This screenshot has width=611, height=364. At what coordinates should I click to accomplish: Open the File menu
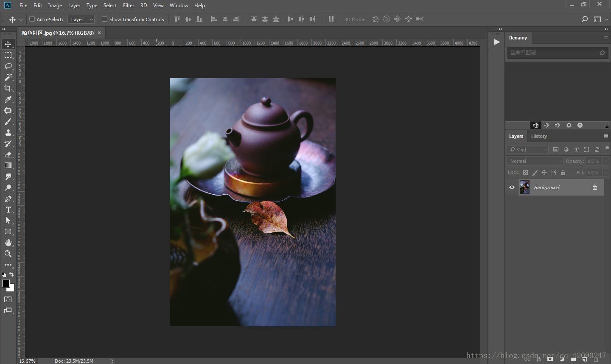23,6
